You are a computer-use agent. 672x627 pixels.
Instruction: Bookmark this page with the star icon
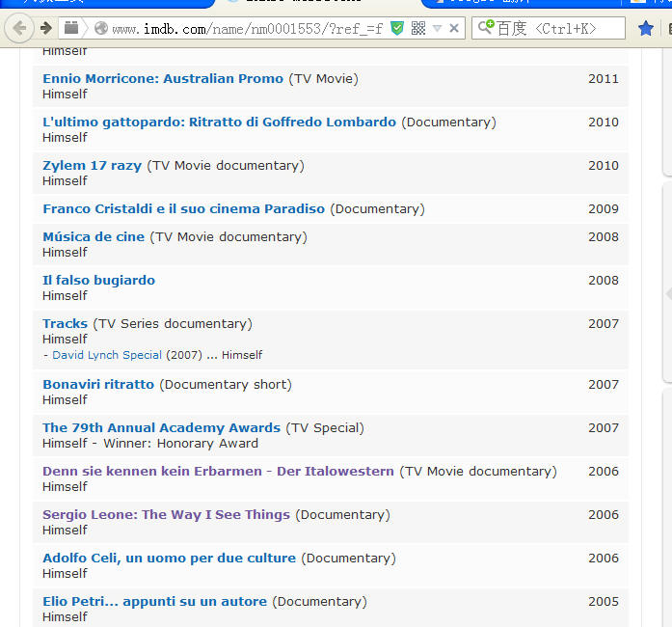[645, 29]
